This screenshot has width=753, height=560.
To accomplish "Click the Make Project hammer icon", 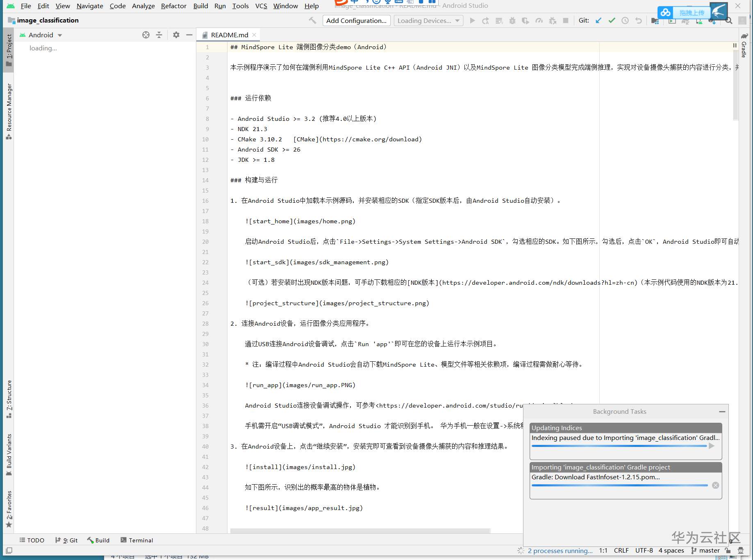I will click(x=312, y=20).
